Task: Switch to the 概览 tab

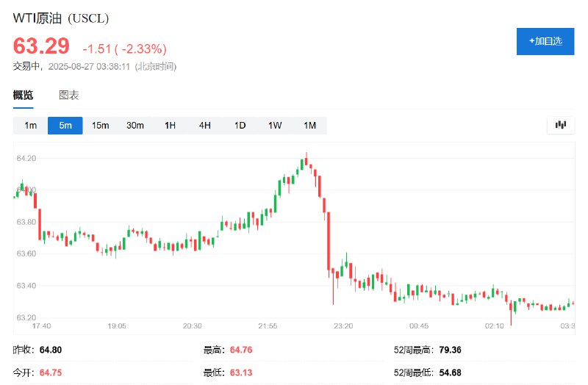Action: 24,96
